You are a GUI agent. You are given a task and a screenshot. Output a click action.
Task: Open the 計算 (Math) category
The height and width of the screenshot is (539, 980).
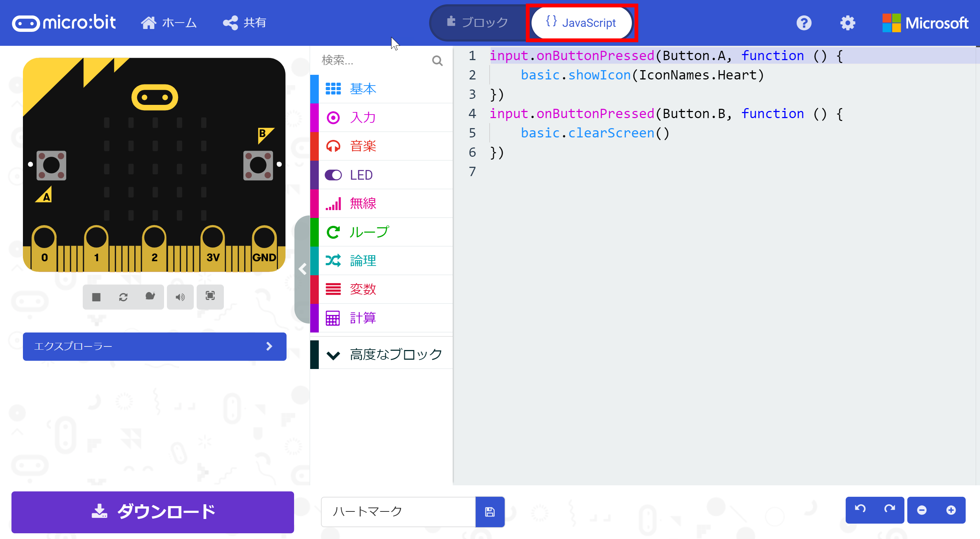coord(362,318)
